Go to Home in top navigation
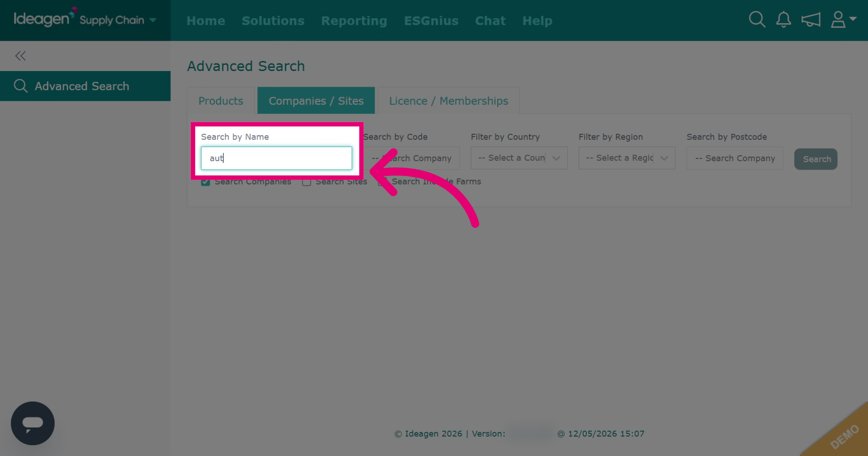Image resolution: width=868 pixels, height=456 pixels. [x=206, y=21]
